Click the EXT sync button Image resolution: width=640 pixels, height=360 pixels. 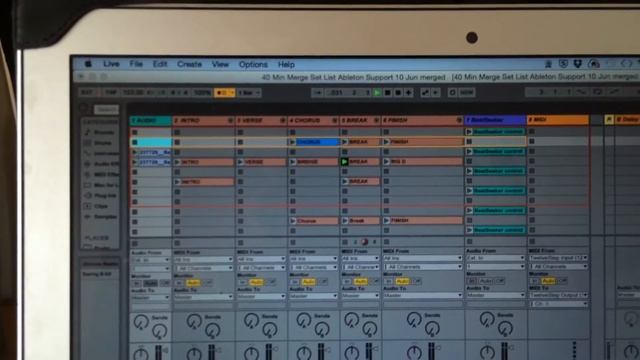pyautogui.click(x=87, y=93)
